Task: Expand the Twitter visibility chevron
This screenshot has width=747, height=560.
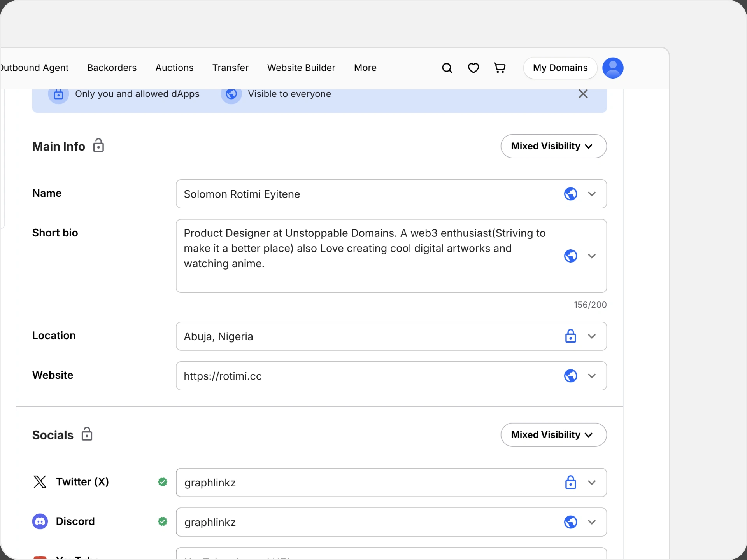Action: click(x=592, y=482)
